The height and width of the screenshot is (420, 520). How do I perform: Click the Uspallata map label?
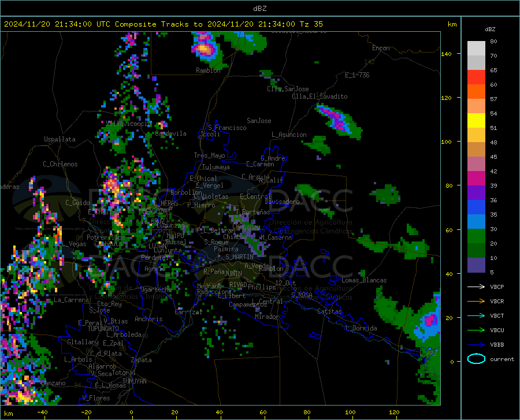(x=60, y=139)
